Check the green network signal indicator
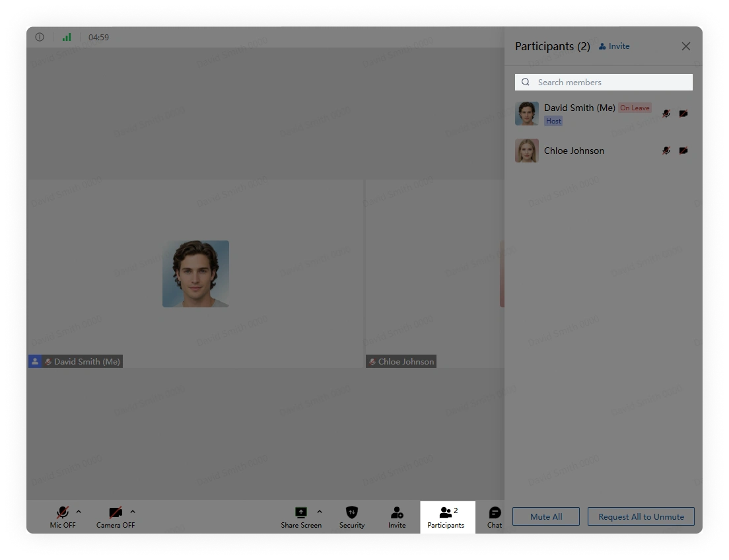The height and width of the screenshot is (560, 729). [67, 37]
